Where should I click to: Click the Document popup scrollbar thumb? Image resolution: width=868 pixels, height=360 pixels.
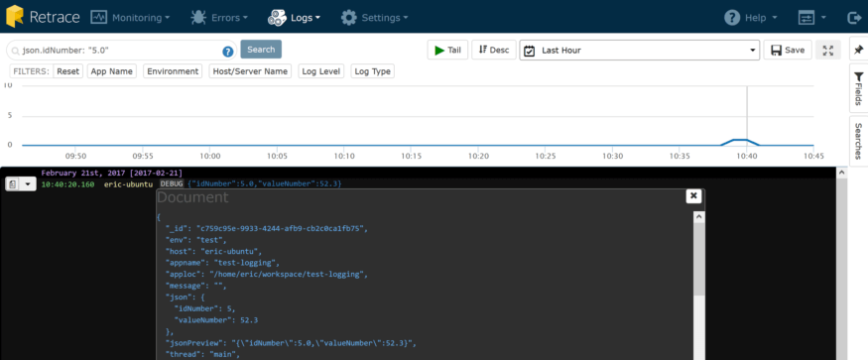pos(699,259)
